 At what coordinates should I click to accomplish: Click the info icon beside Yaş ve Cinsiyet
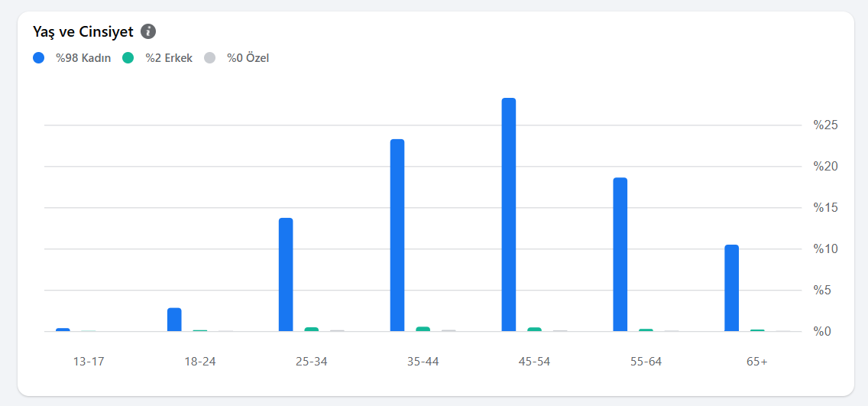pos(148,31)
